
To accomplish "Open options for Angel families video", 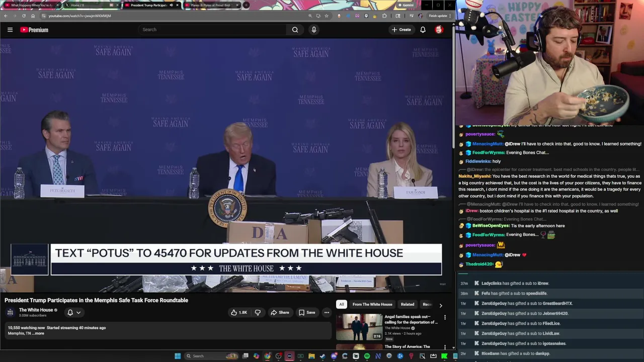I will tap(445, 317).
